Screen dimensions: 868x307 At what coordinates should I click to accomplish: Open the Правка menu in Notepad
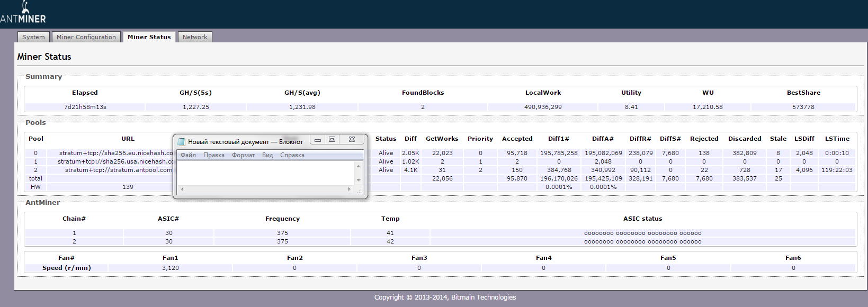tap(214, 155)
